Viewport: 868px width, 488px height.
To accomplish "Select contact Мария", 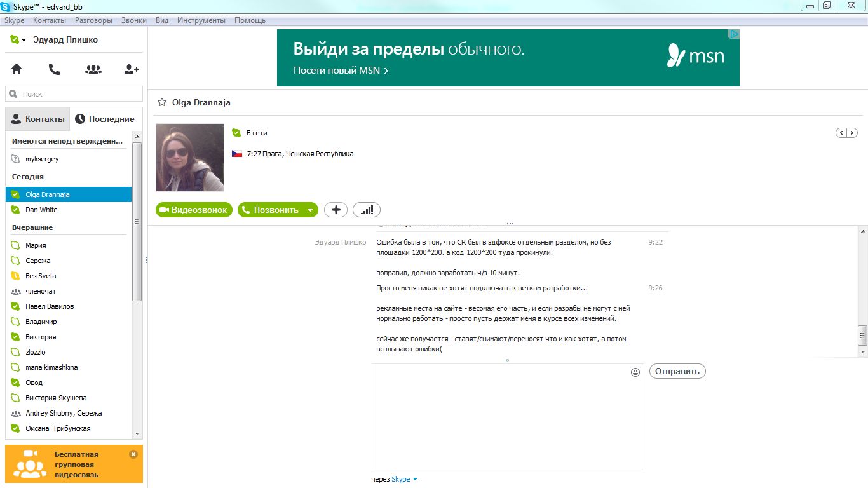I will coord(69,245).
